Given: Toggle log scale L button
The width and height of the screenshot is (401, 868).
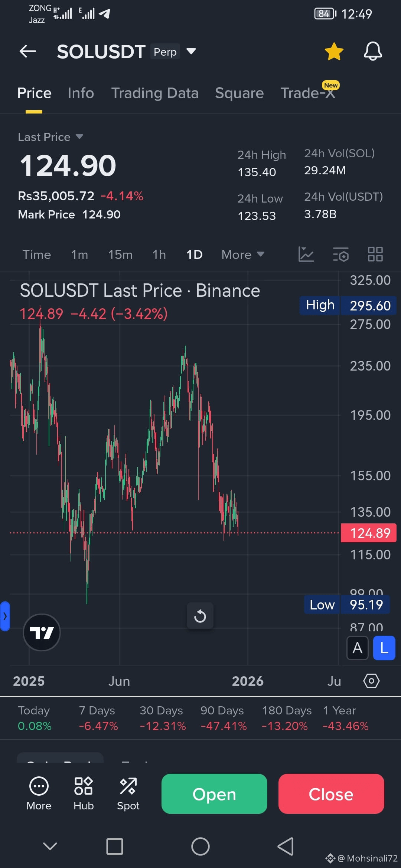Looking at the screenshot, I should (384, 648).
